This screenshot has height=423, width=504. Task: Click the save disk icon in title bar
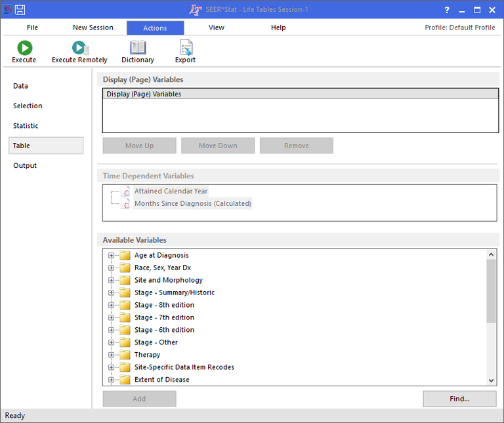(x=20, y=10)
